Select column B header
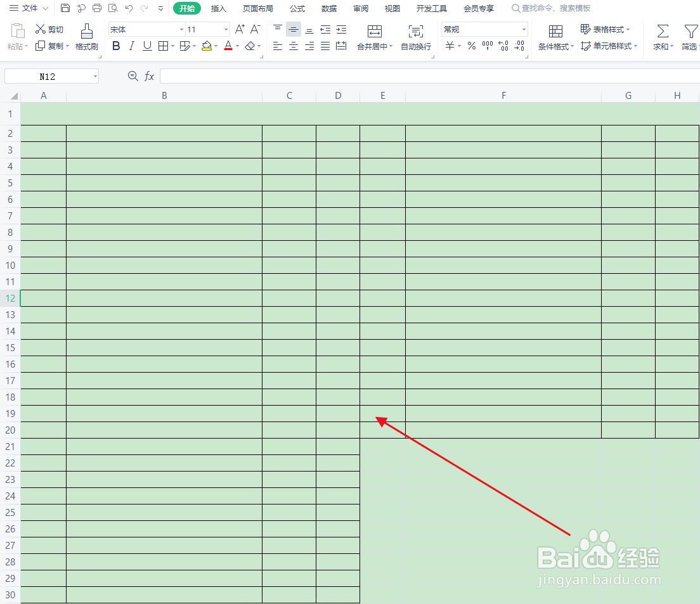Image resolution: width=700 pixels, height=604 pixels. [164, 96]
